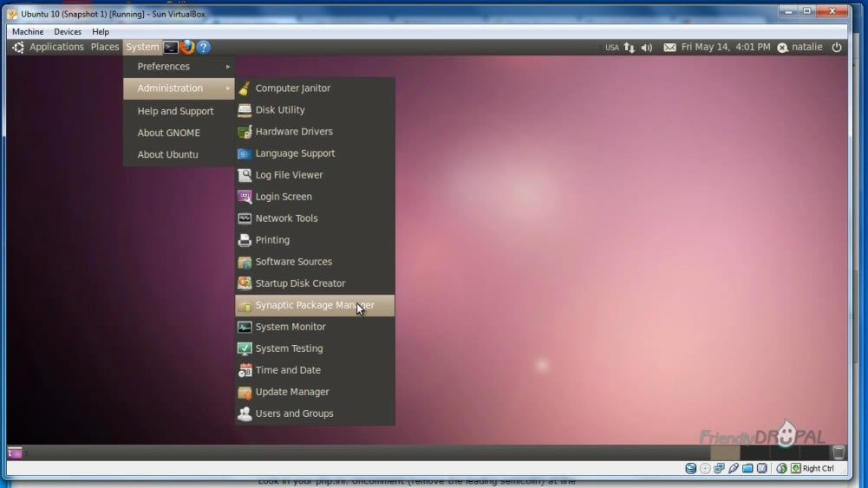The image size is (868, 488).
Task: Select About Ubuntu
Action: pos(179,154)
